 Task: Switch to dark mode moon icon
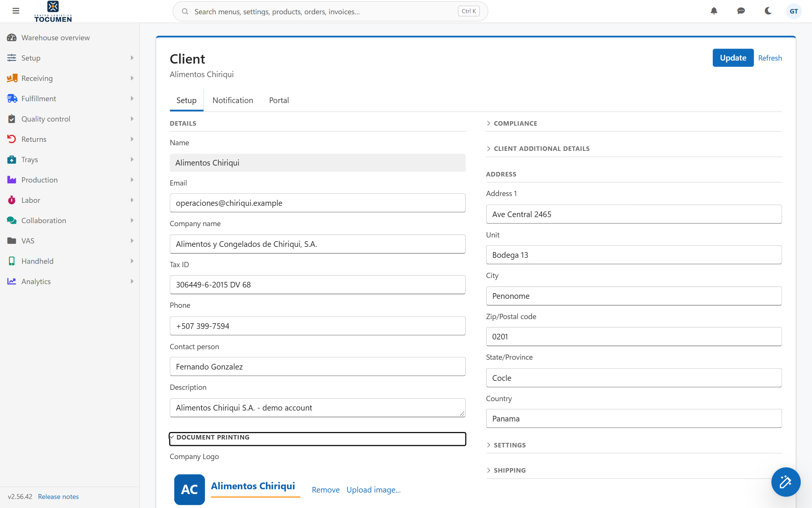pos(768,11)
